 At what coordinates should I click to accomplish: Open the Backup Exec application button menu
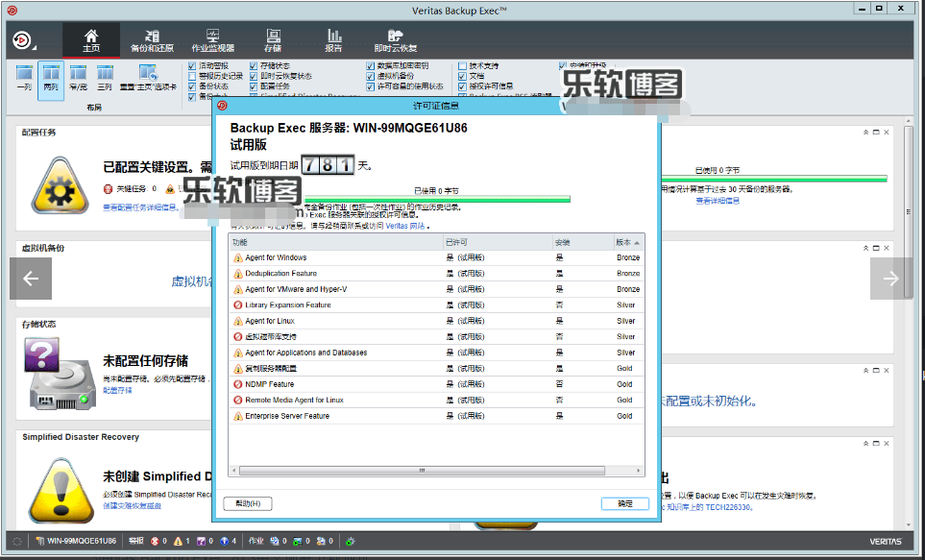[23, 40]
